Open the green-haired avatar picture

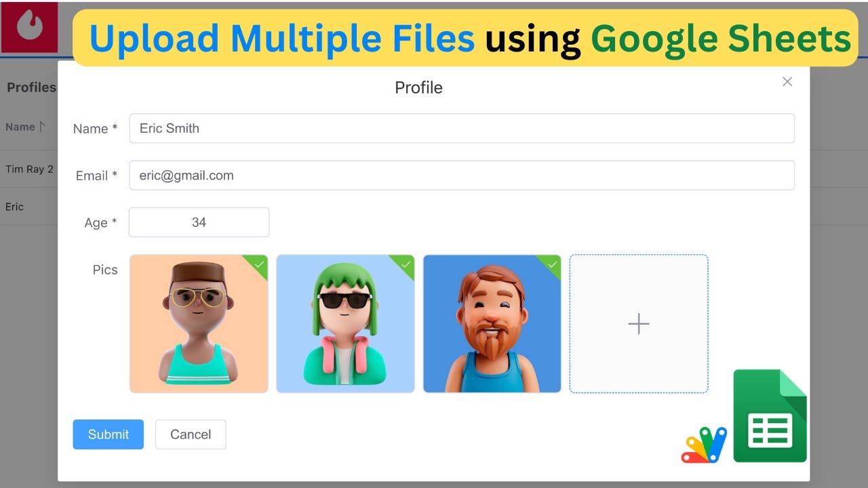pyautogui.click(x=345, y=323)
